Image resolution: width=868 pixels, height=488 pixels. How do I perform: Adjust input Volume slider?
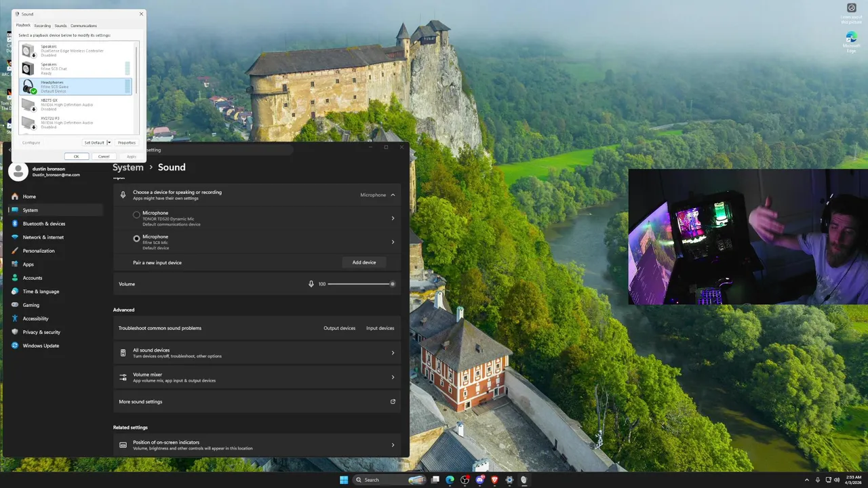pyautogui.click(x=360, y=284)
